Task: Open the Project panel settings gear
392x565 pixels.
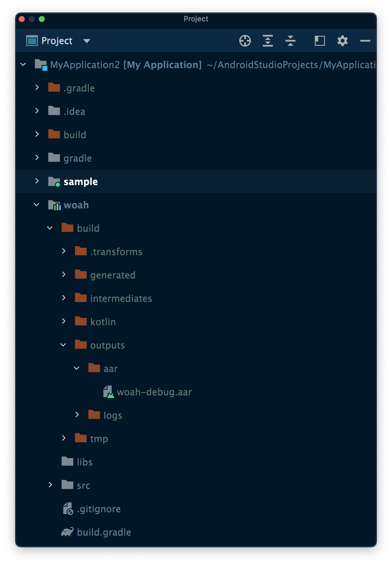Action: (x=342, y=41)
